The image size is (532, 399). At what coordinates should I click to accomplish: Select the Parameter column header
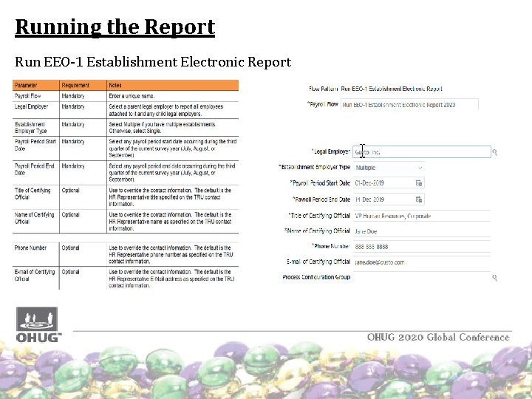36,85
